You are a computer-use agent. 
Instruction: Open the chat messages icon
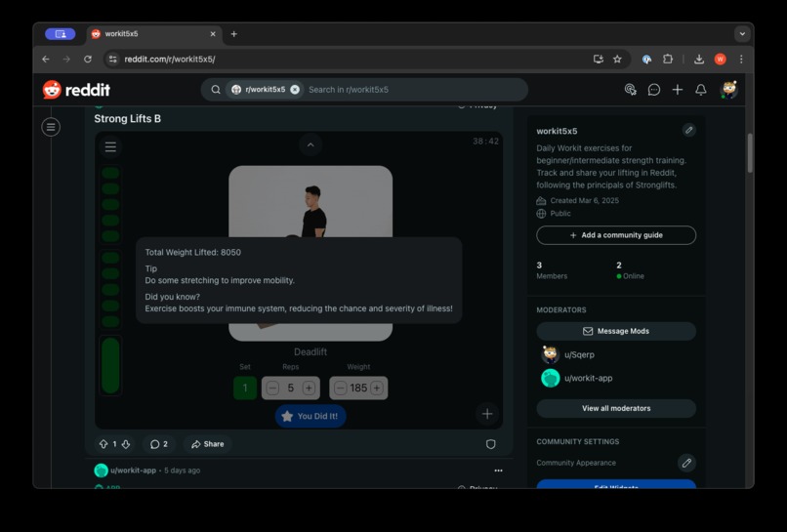(x=653, y=90)
